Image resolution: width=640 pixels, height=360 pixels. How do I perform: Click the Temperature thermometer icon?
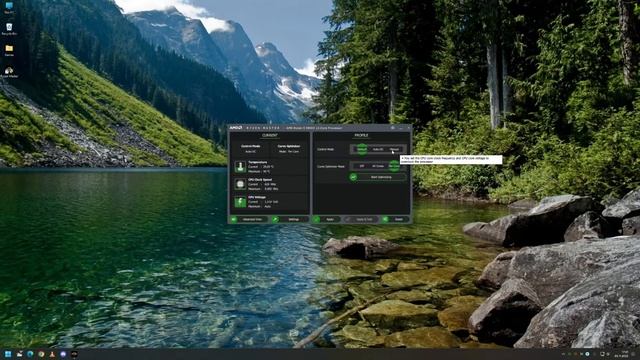pyautogui.click(x=240, y=167)
